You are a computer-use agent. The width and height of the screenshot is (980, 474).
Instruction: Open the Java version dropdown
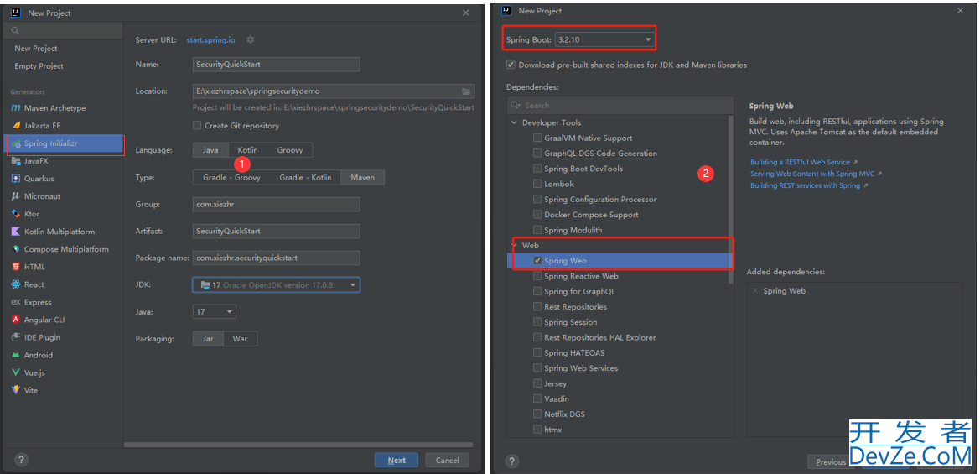click(215, 311)
